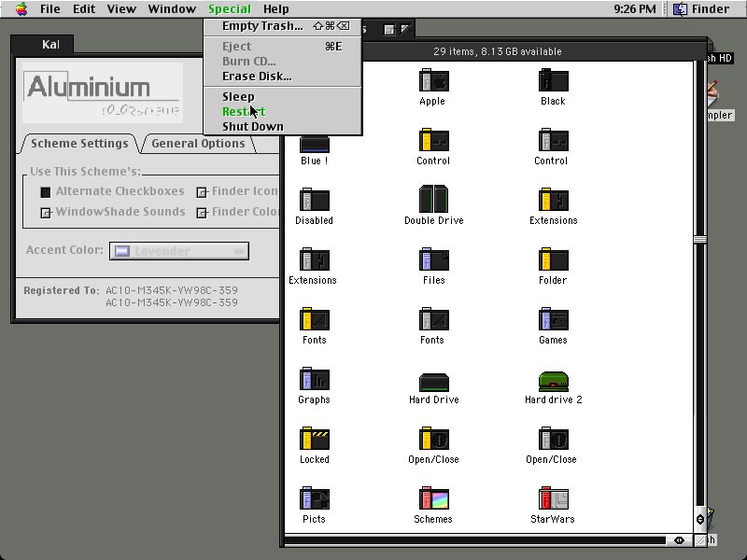Open the Help menu
This screenshot has height=560, width=747.
(x=275, y=8)
